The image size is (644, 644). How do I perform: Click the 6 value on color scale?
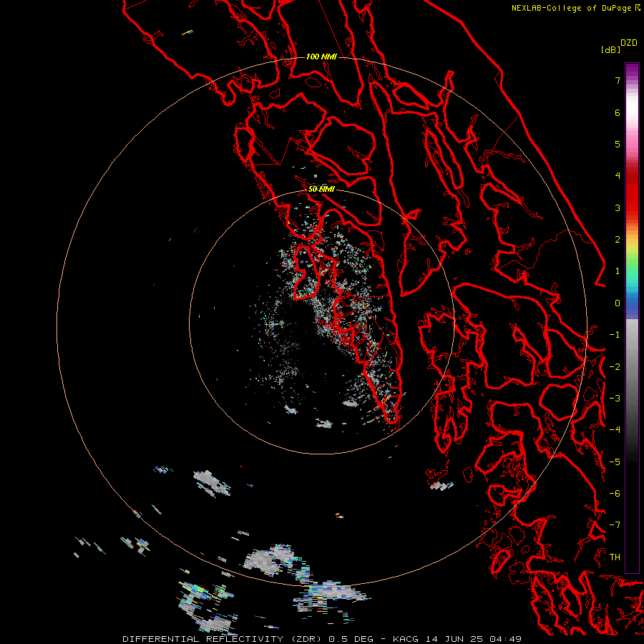(618, 112)
